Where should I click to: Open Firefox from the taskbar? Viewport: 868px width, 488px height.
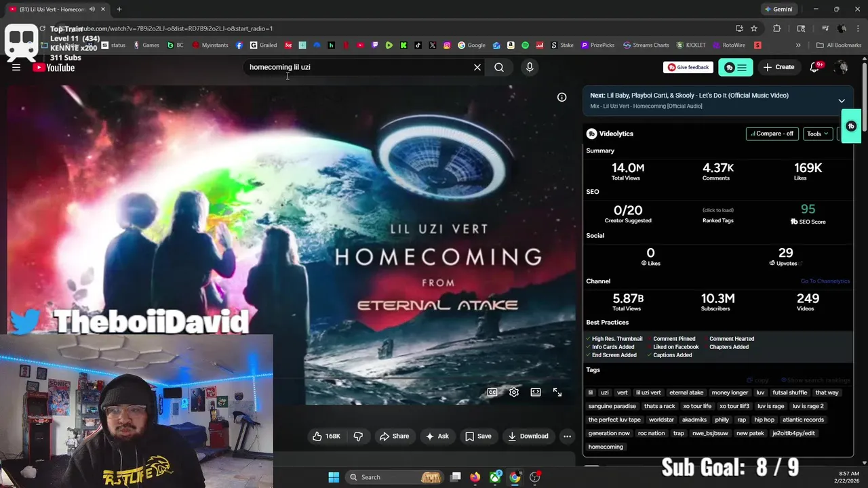pyautogui.click(x=475, y=477)
